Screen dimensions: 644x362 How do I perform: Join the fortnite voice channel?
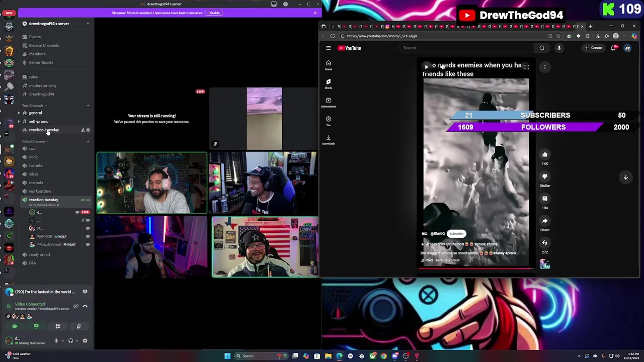click(36, 165)
